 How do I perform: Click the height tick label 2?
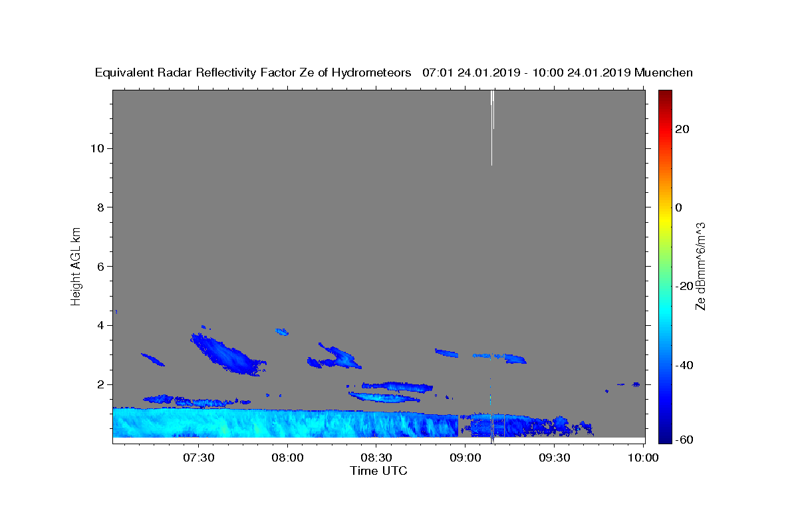(100, 384)
